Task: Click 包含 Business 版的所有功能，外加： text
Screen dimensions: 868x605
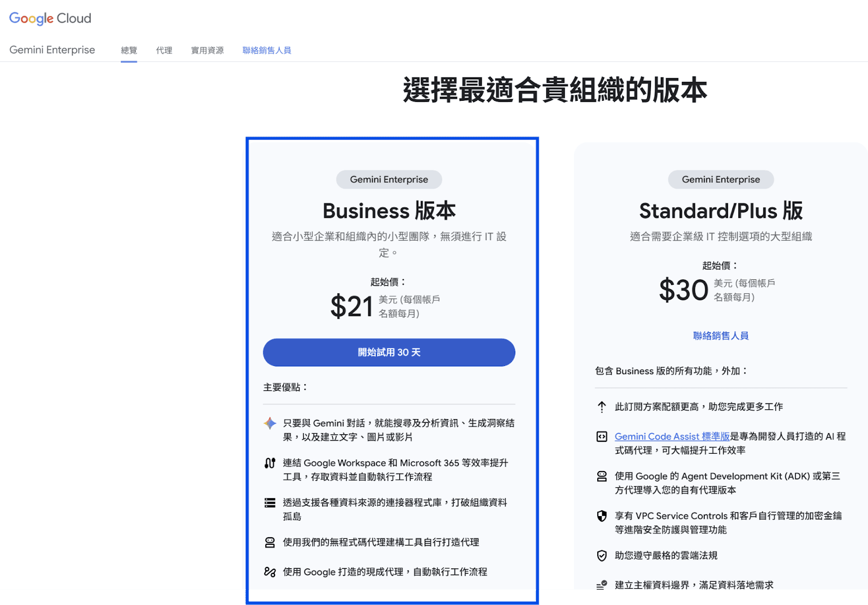Action: tap(672, 371)
